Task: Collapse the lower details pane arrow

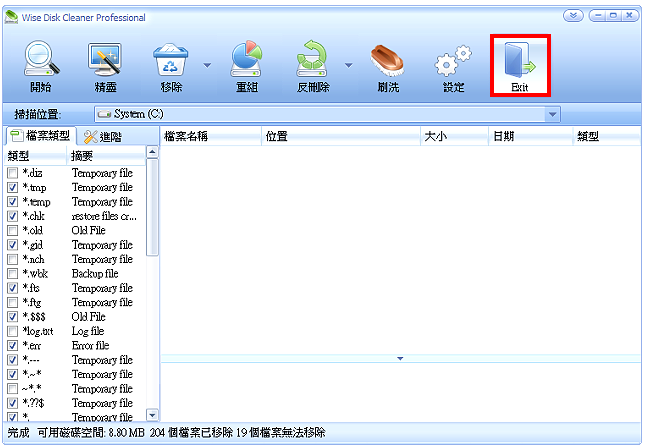Action: (x=400, y=358)
